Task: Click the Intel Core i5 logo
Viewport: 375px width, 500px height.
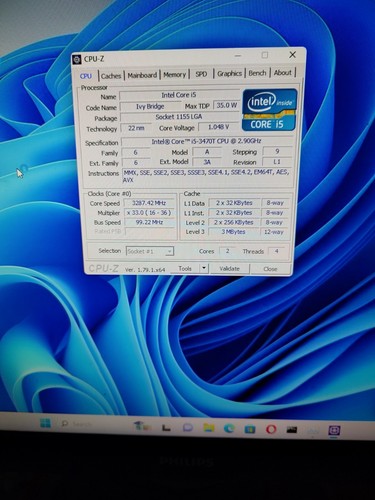Action: point(270,110)
